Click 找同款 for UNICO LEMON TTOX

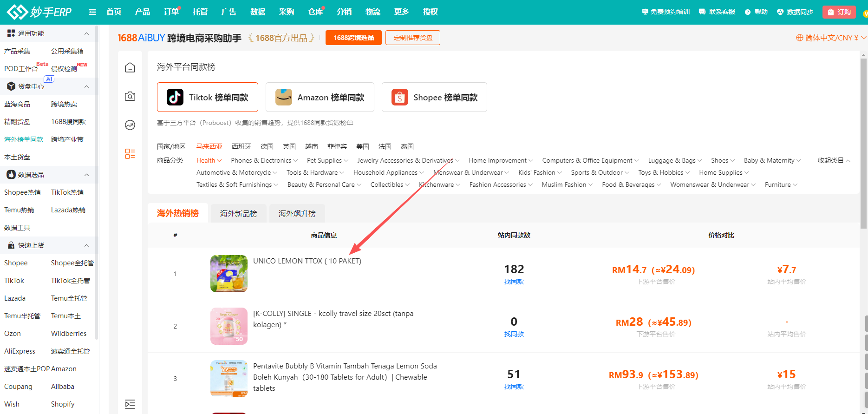(x=514, y=282)
